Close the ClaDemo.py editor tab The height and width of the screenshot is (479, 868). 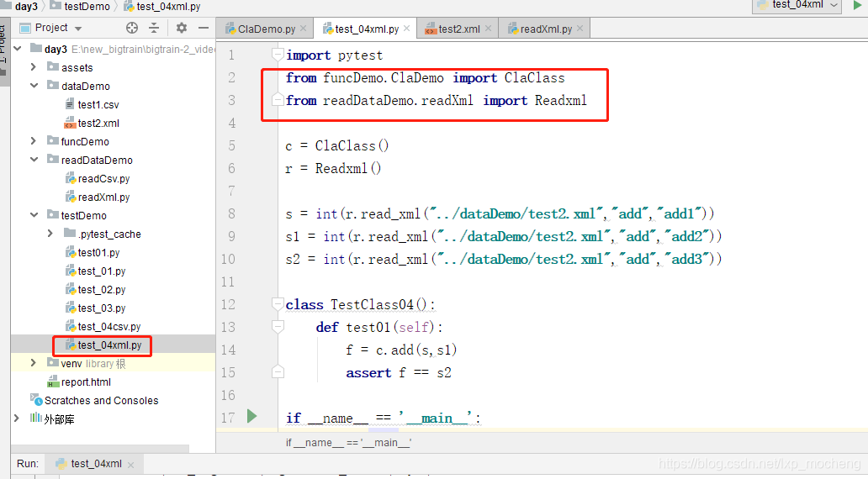[304, 29]
